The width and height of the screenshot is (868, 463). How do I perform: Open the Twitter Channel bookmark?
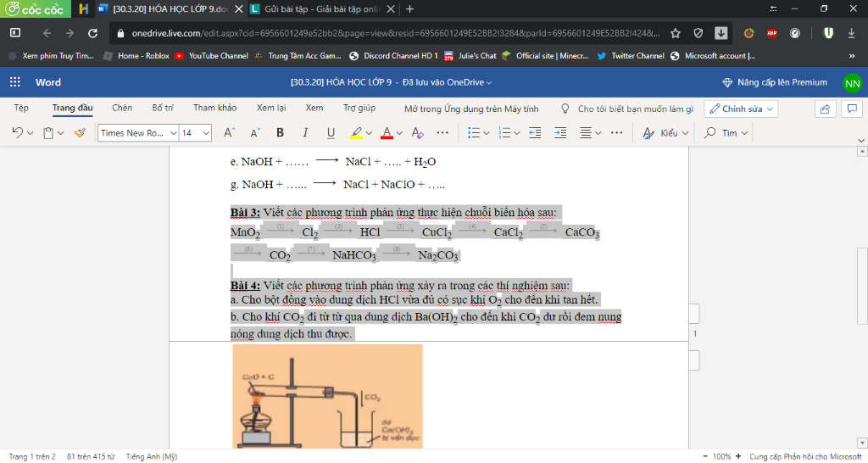[x=631, y=55]
